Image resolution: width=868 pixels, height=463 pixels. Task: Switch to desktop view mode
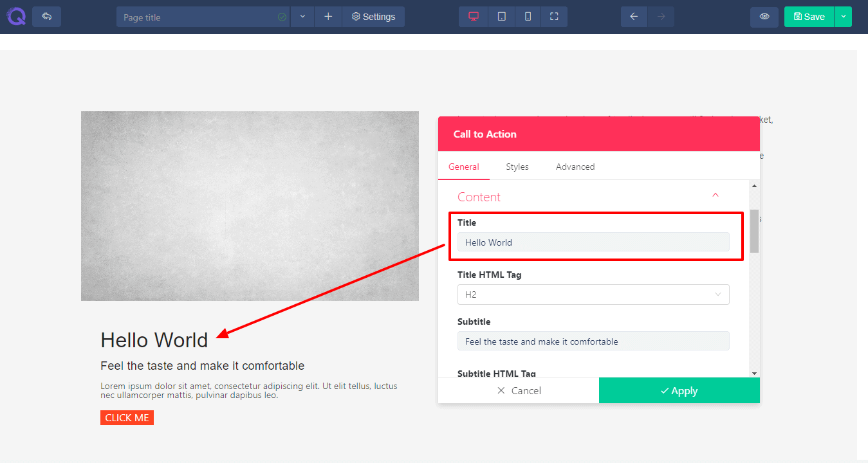474,17
